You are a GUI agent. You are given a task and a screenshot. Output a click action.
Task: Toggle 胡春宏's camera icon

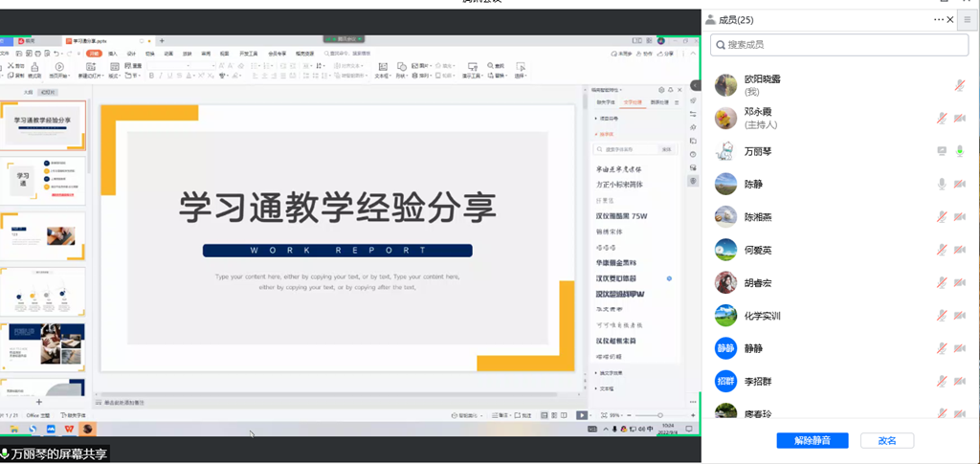[x=960, y=282]
